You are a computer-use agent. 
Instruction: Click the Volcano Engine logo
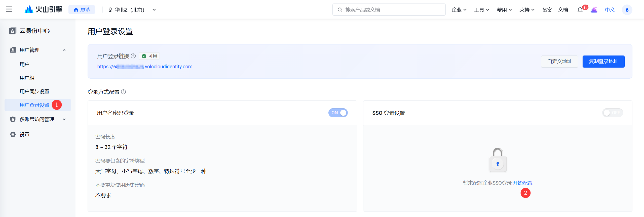43,10
